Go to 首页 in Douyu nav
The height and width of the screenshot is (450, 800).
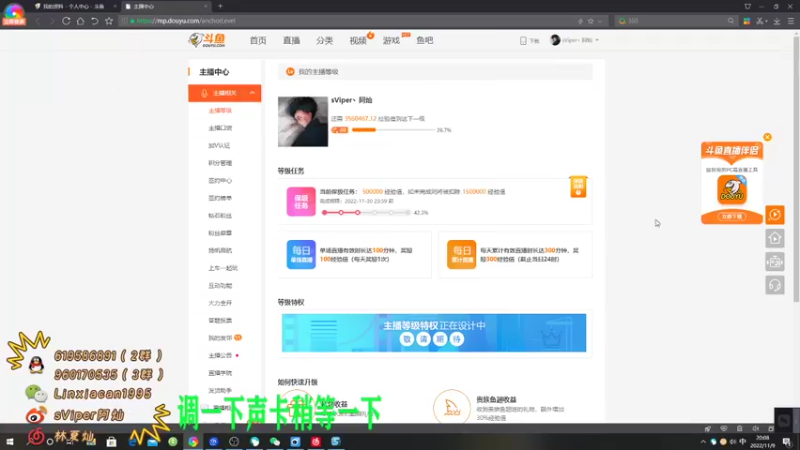(x=258, y=40)
